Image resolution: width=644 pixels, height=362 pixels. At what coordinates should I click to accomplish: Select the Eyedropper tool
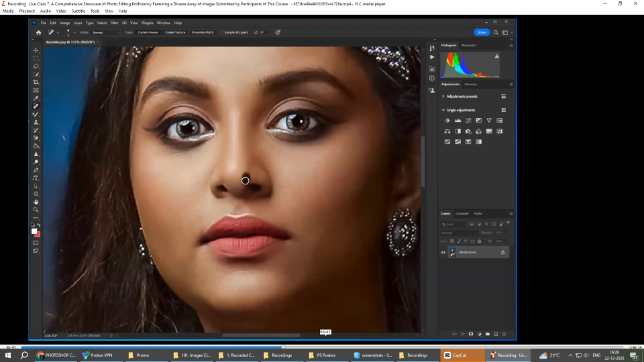pyautogui.click(x=36, y=98)
